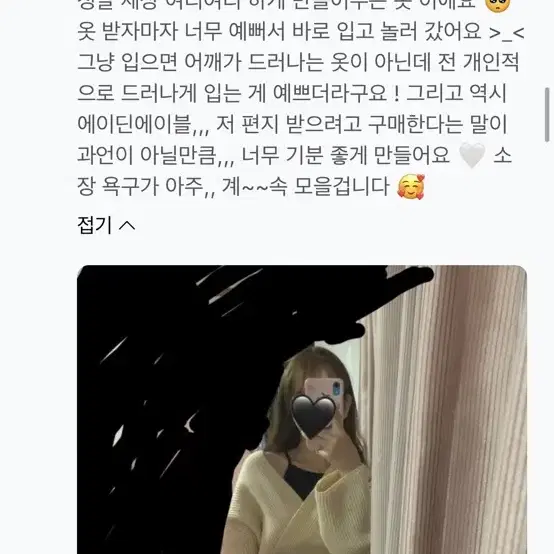
Task: Click the line starting with 과언이 아닐만큼
Action: [x=294, y=156]
